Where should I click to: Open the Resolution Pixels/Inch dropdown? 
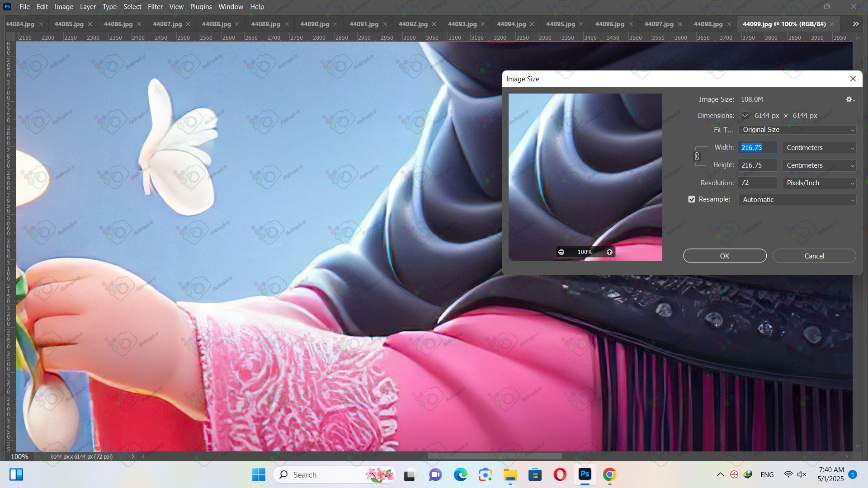819,183
